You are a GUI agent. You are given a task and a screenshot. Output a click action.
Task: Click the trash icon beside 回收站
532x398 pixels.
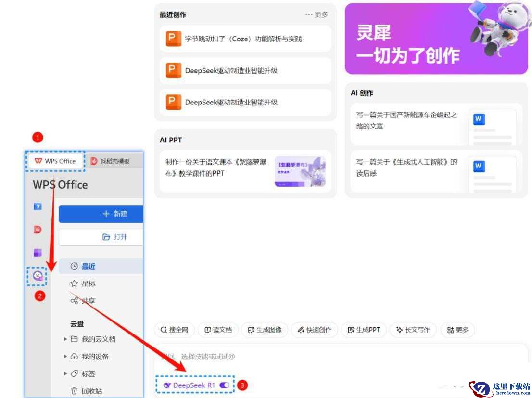pyautogui.click(x=74, y=391)
